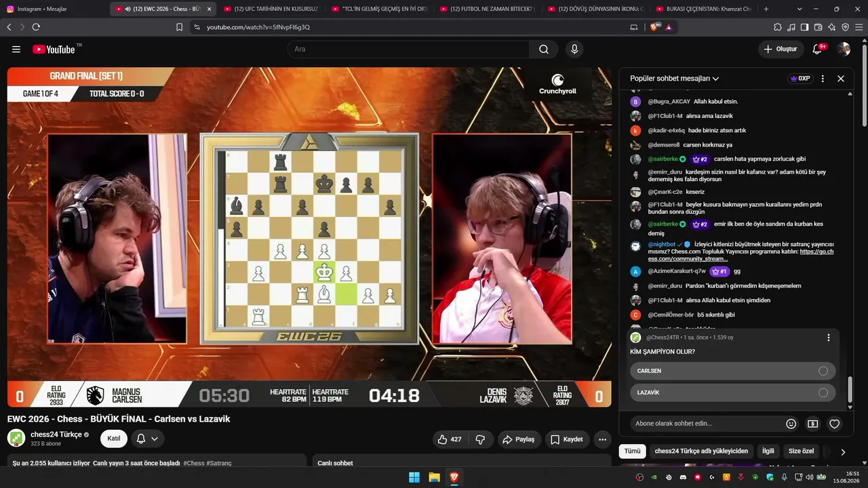Image resolution: width=868 pixels, height=488 pixels.
Task: Click the Oluştur create button
Action: pos(781,49)
